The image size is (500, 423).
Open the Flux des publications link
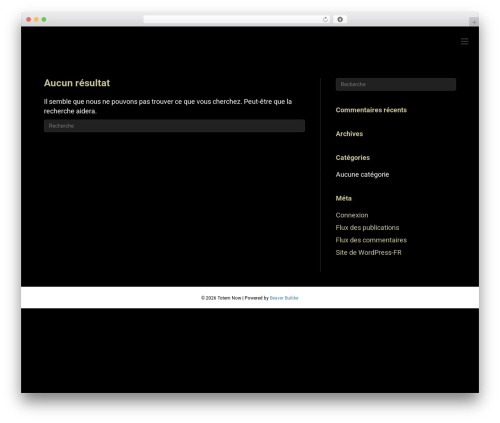pos(367,228)
